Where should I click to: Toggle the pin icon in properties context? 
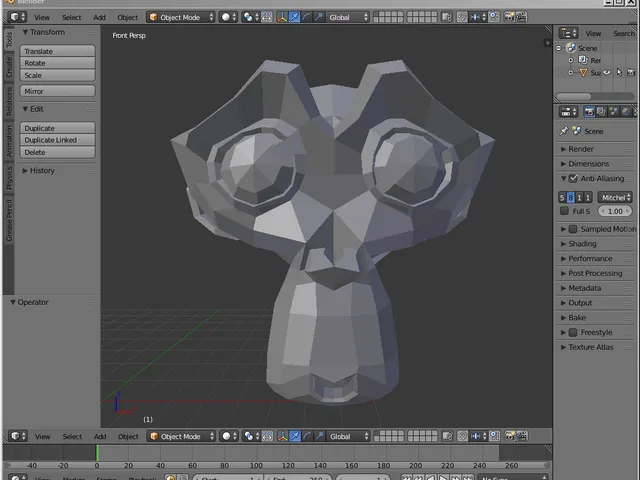point(564,131)
